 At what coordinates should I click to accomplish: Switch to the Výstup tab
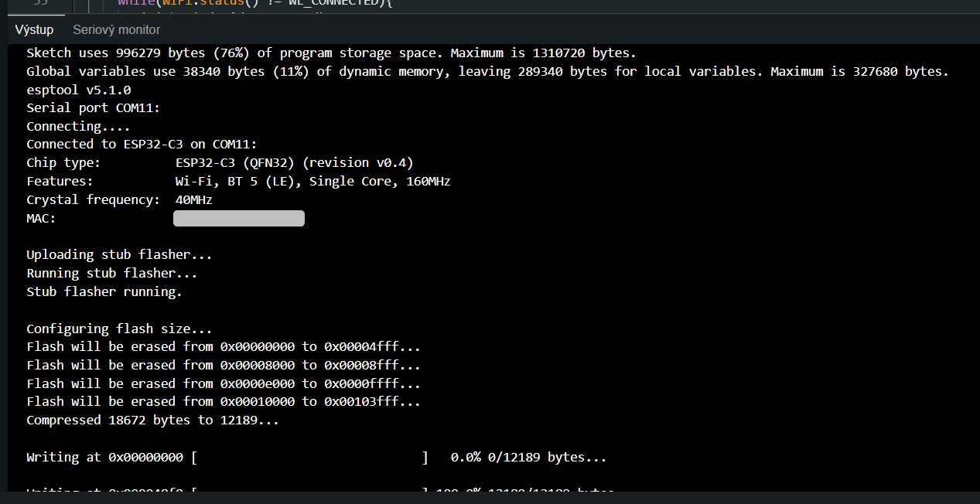click(34, 29)
